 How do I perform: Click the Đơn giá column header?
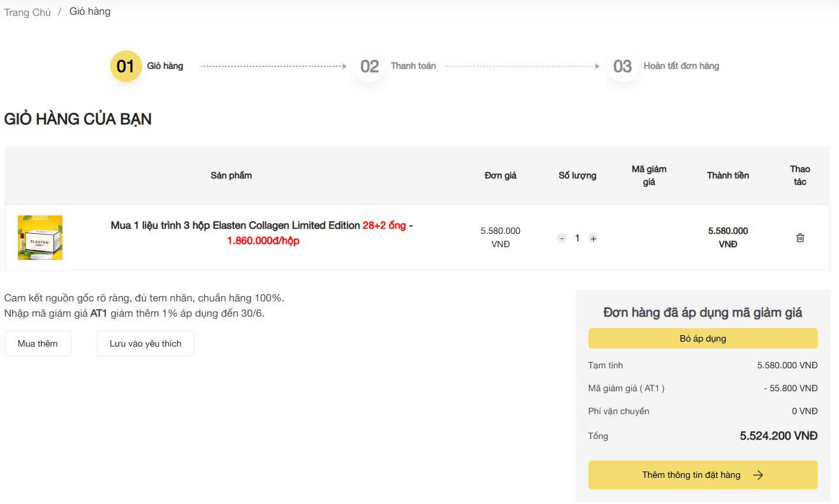[500, 175]
